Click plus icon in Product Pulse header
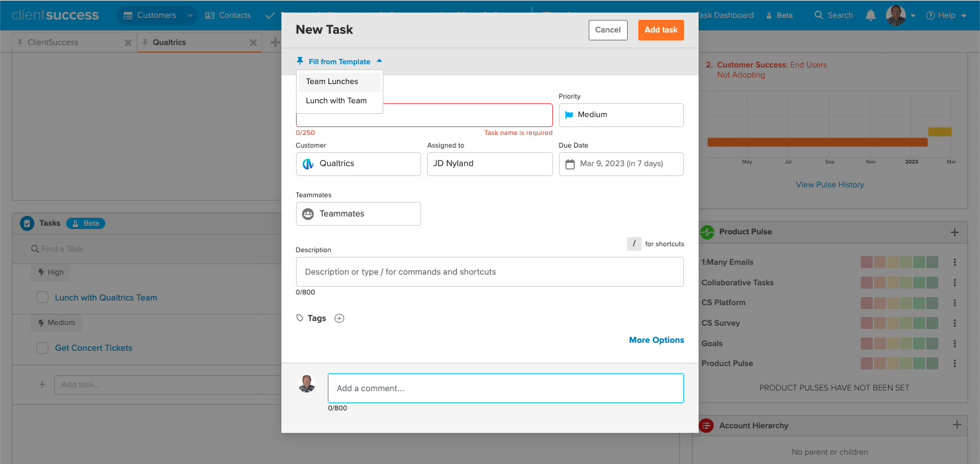This screenshot has width=980, height=464. coord(955,232)
